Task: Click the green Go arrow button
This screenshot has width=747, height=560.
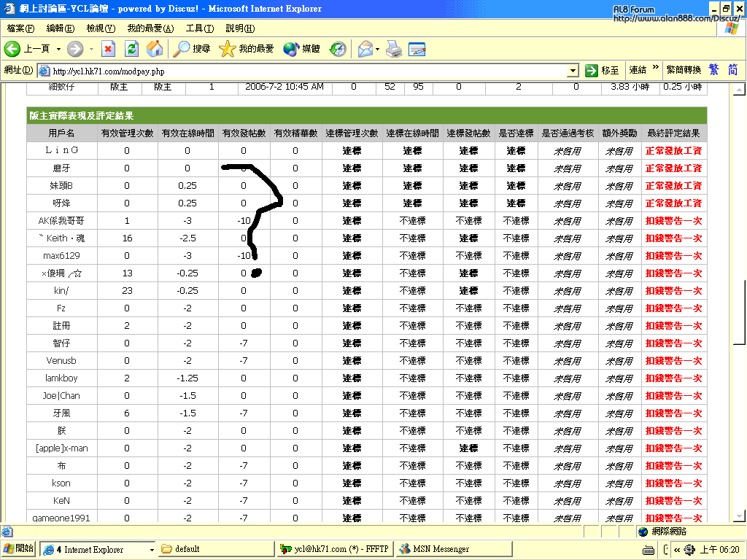Action: click(x=591, y=71)
